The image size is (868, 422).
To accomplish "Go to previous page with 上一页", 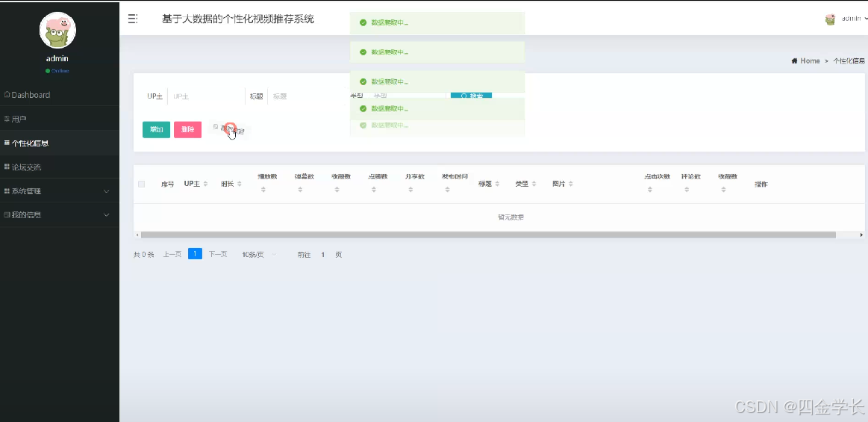I will pyautogui.click(x=172, y=254).
